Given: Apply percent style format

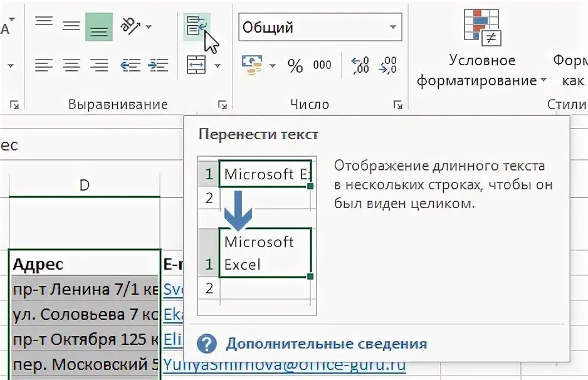Looking at the screenshot, I should (x=295, y=66).
